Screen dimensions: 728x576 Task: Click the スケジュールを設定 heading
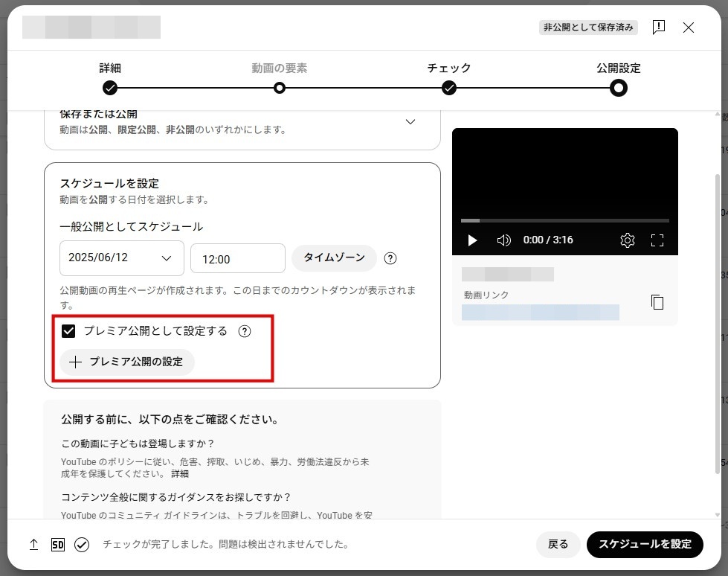point(109,184)
